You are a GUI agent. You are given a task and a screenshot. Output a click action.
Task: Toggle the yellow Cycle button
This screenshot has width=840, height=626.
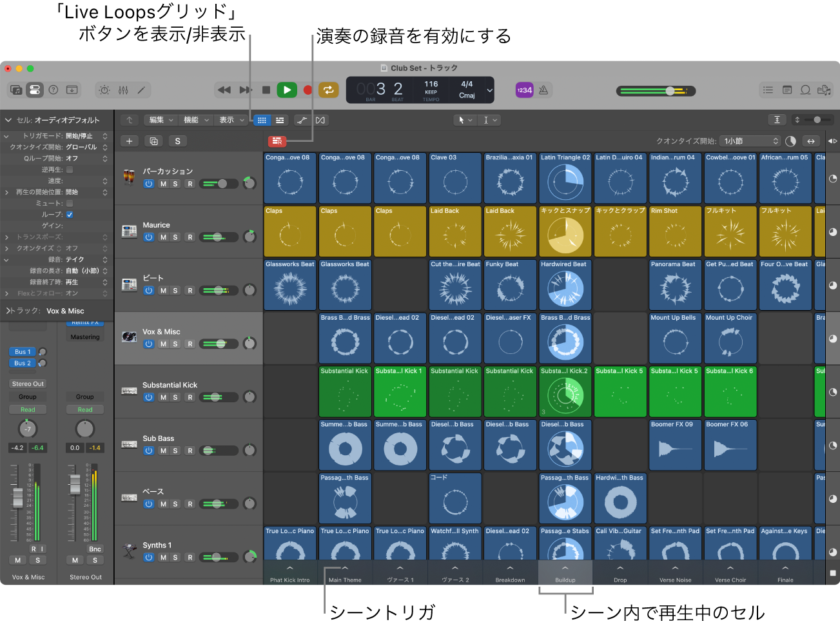[329, 90]
